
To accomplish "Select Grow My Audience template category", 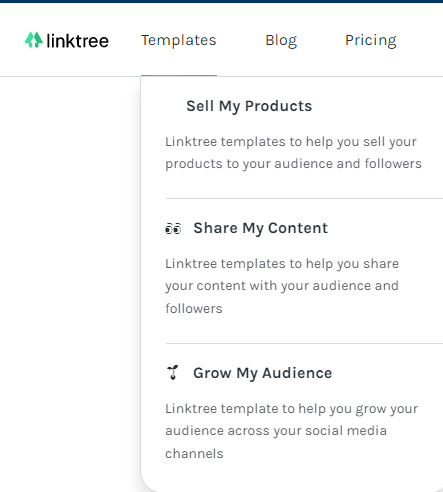I will 263,373.
